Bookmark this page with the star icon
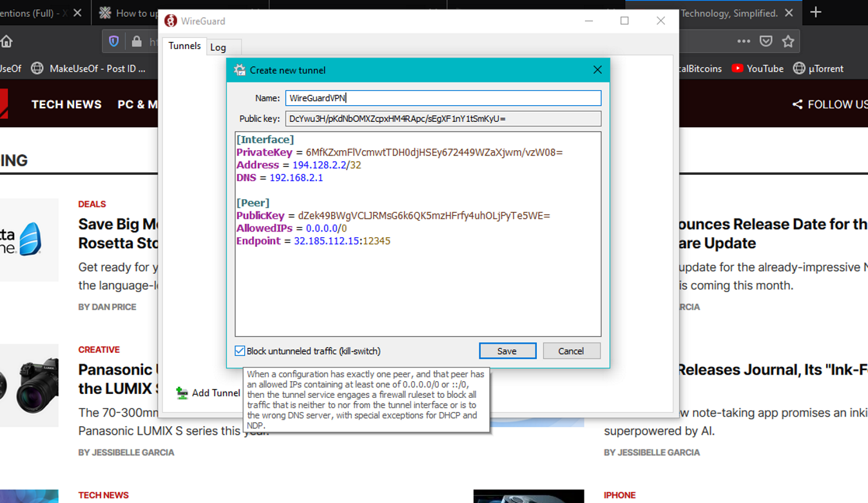 788,41
